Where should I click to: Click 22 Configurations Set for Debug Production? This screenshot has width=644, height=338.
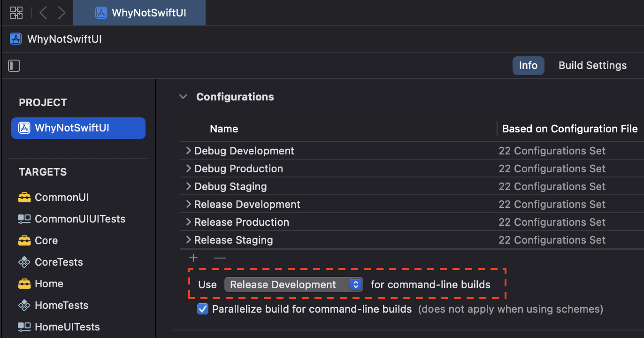(552, 169)
